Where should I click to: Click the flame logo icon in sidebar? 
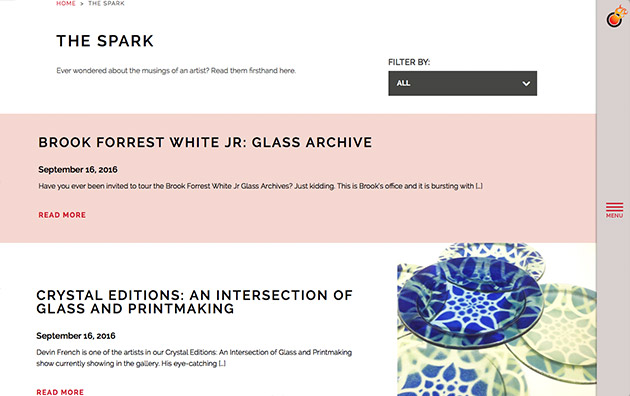pyautogui.click(x=616, y=16)
